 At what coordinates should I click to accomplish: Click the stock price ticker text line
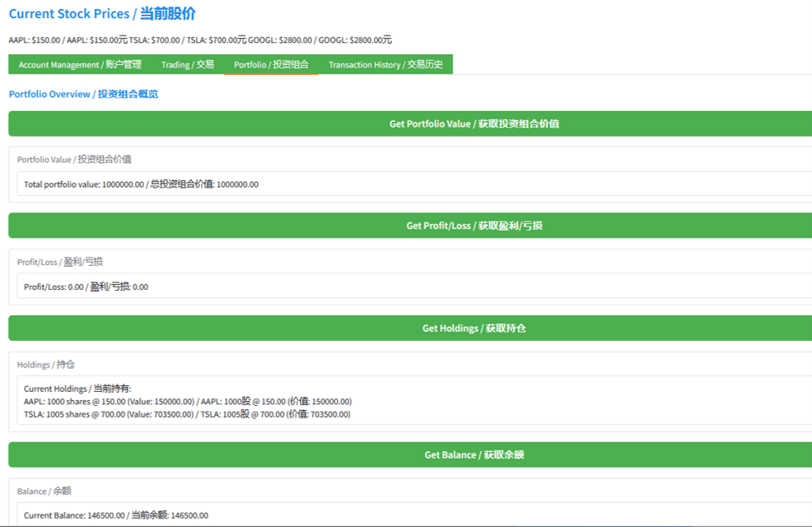coord(200,40)
